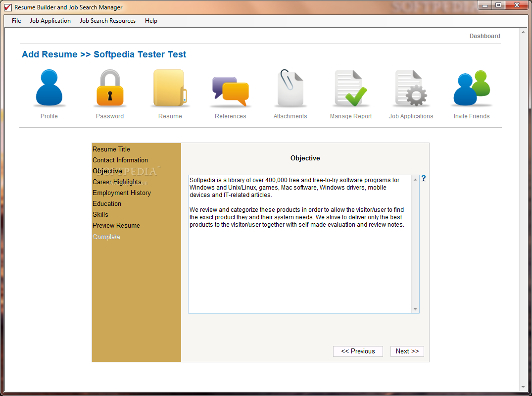Click the Invite Friends label text
Image resolution: width=532 pixels, height=396 pixels.
472,116
